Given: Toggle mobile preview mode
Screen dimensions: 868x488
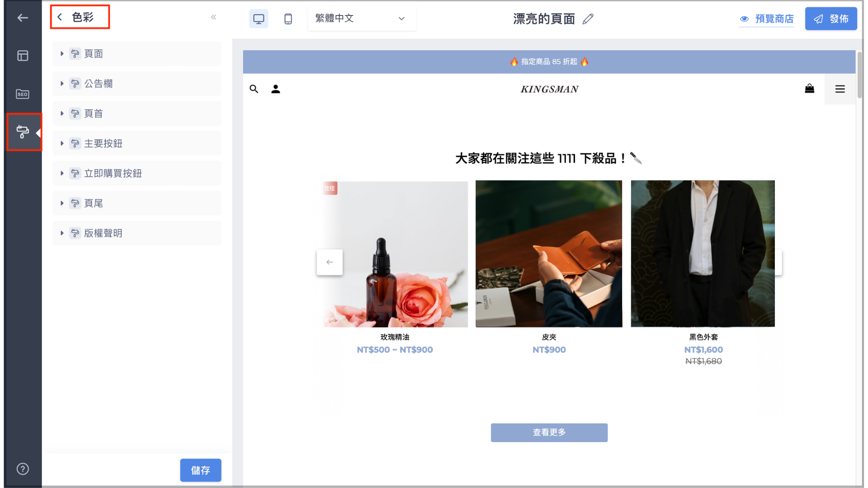Looking at the screenshot, I should pyautogui.click(x=288, y=19).
